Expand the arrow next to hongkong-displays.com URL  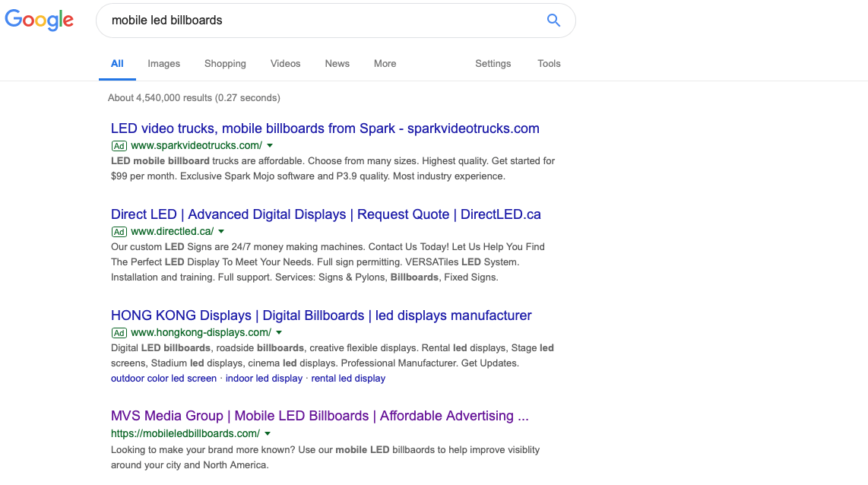[279, 333]
